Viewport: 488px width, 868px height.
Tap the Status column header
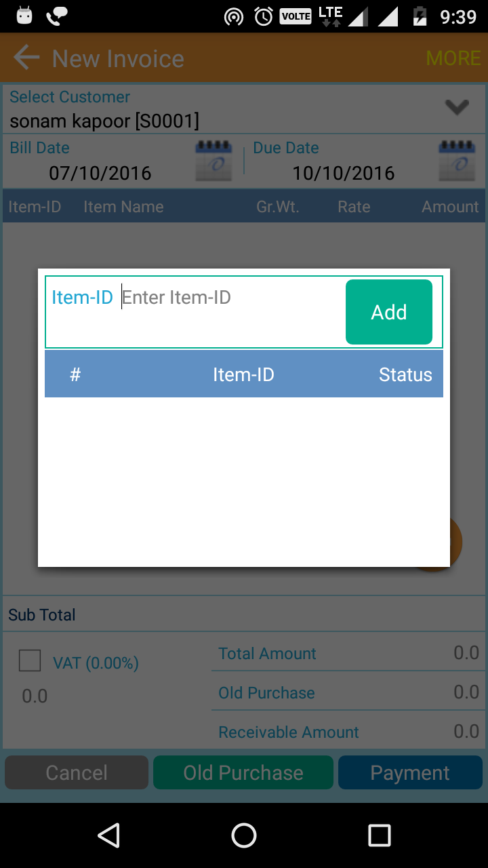(405, 374)
